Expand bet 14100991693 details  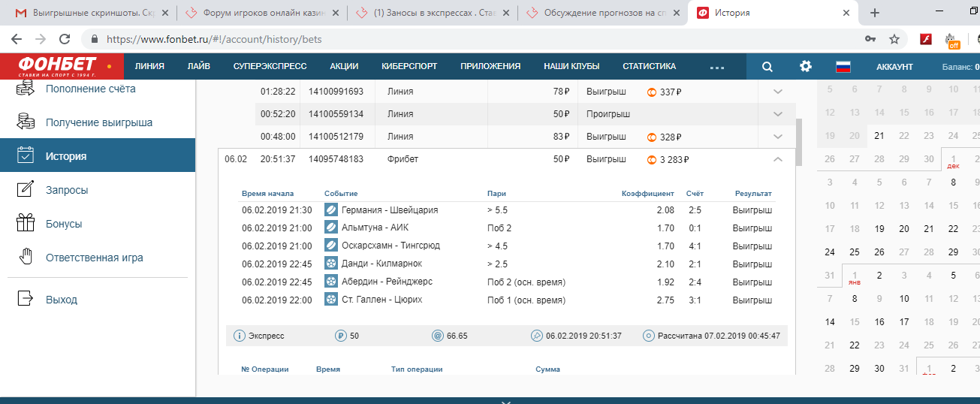click(x=778, y=92)
